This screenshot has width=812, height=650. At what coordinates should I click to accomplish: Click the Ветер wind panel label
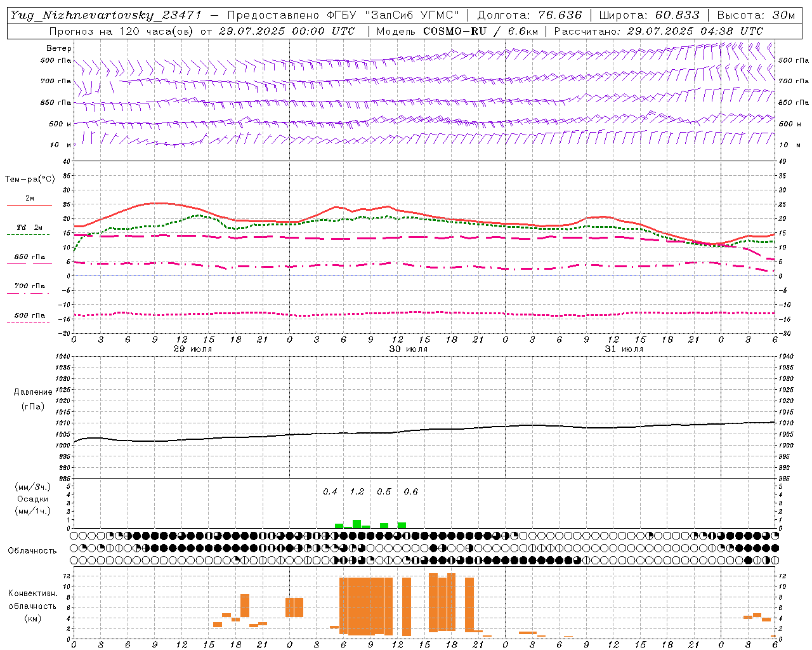(x=59, y=48)
